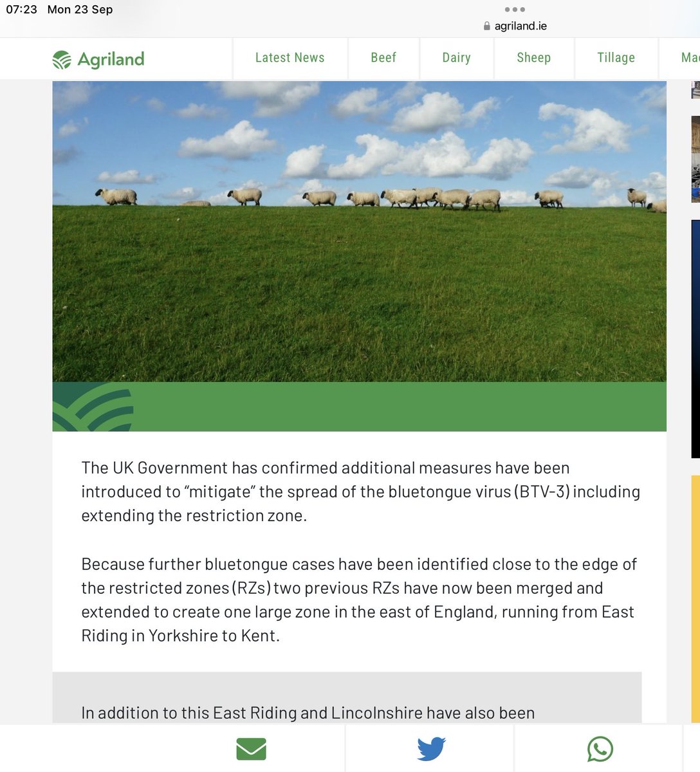700x772 pixels.
Task: Tap the paragraph starting "The UK Government has confirmed"
Action: click(360, 492)
